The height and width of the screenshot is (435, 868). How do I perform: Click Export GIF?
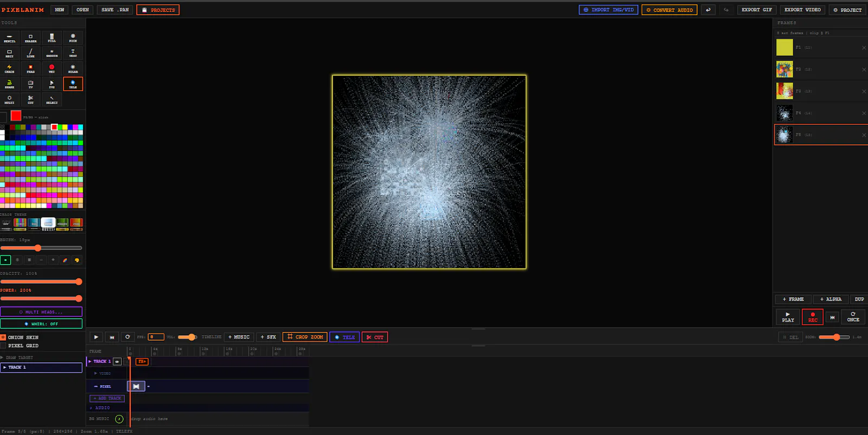click(x=756, y=10)
